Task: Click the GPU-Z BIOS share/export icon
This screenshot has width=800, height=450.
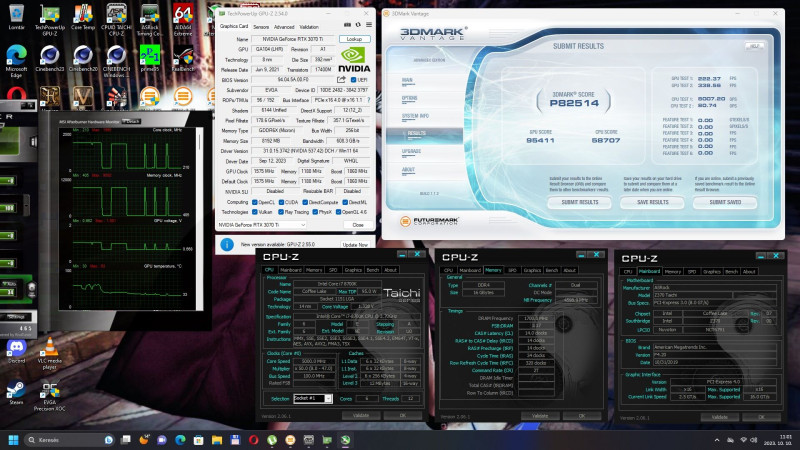Action: click(x=341, y=80)
